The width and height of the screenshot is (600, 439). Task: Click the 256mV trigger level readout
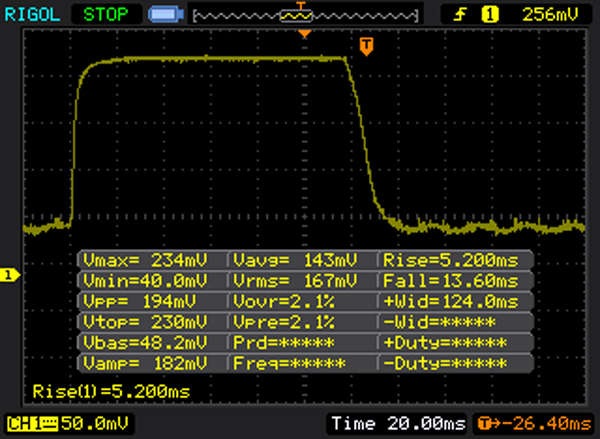(x=550, y=15)
